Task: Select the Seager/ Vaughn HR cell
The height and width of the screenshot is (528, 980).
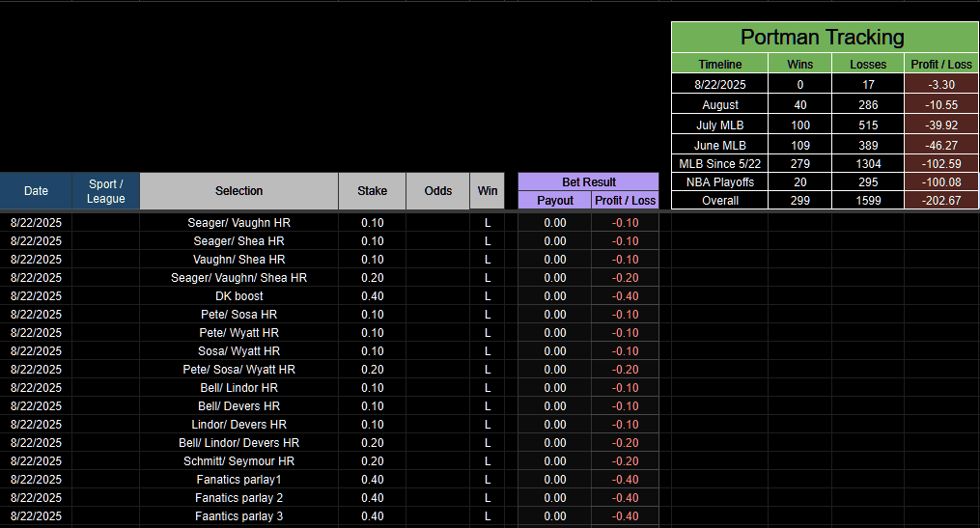Action: 238,222
